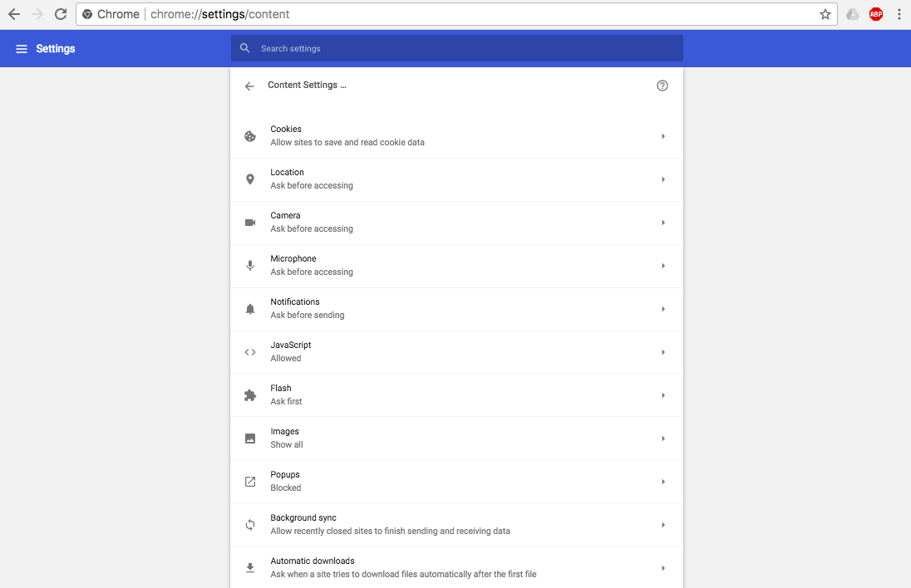This screenshot has width=911, height=588.
Task: Click "Ask before accessing" under Camera
Action: click(312, 228)
